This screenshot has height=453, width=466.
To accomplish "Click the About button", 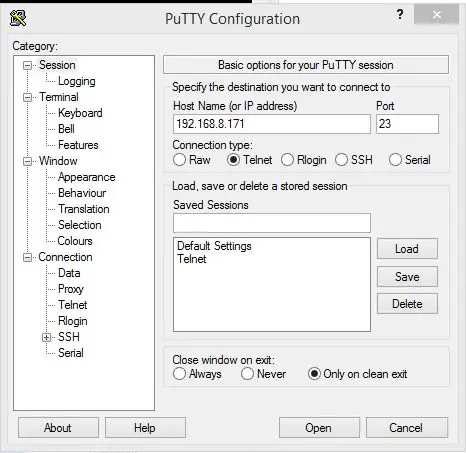I will tap(58, 428).
